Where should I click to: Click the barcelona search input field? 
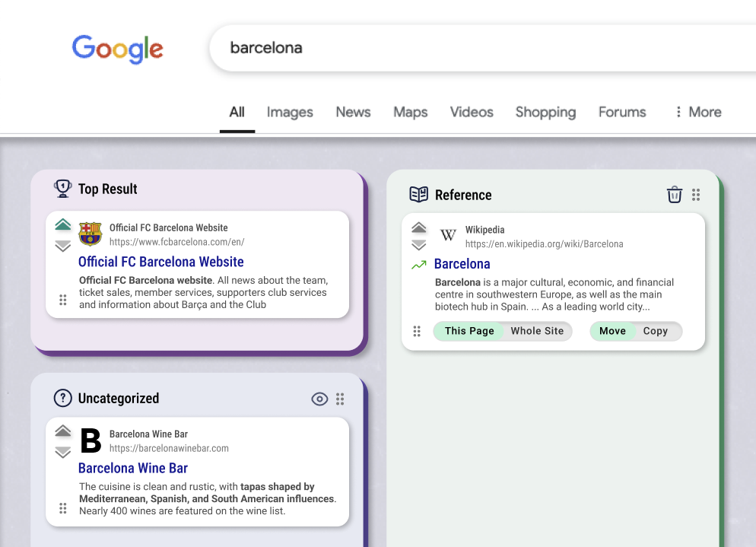(x=456, y=48)
